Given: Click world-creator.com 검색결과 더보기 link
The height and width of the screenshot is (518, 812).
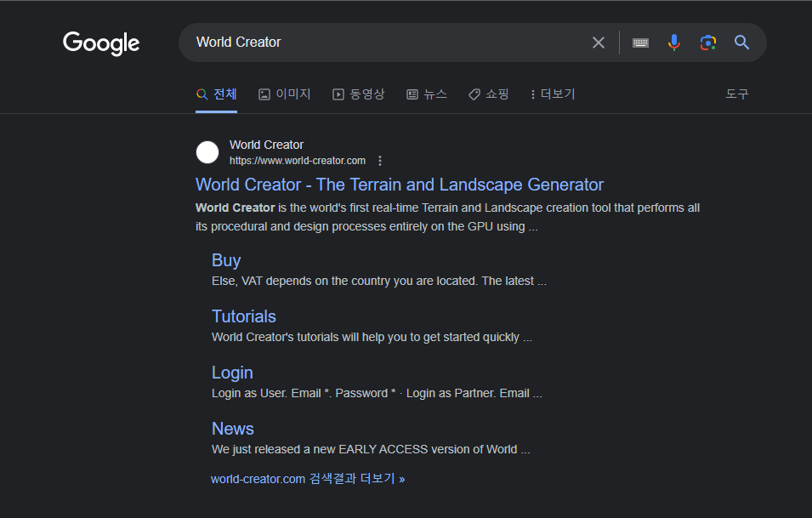Looking at the screenshot, I should [x=308, y=479].
